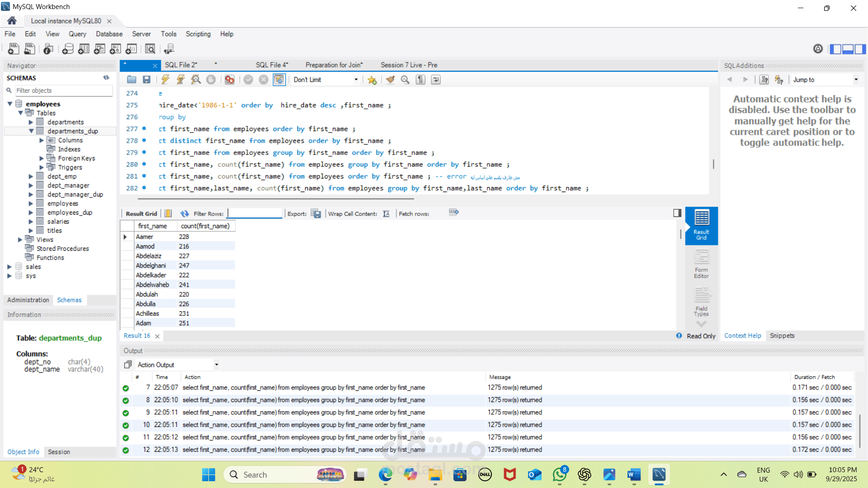Click in the Filter Rows input field

[x=255, y=213]
